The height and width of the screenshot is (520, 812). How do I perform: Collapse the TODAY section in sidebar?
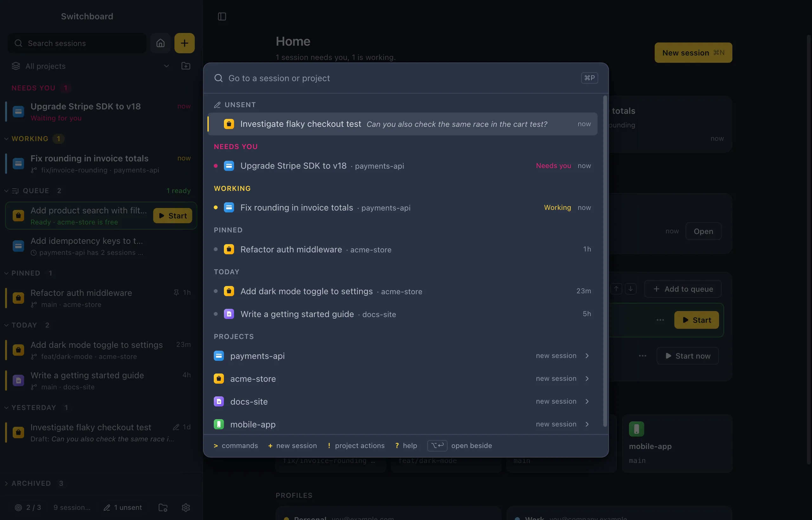click(x=6, y=325)
